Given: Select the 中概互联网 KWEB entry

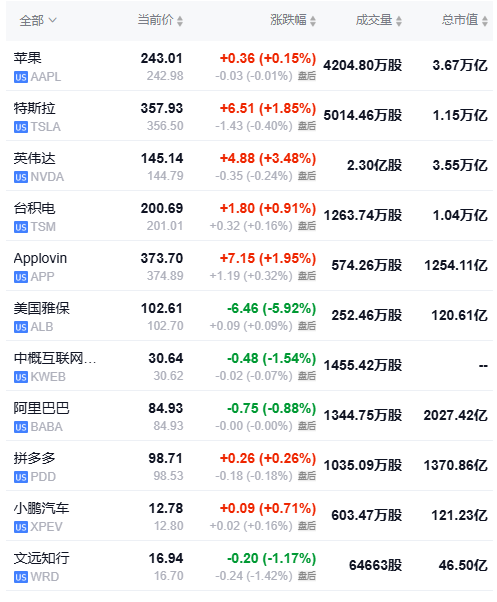Looking at the screenshot, I should [x=249, y=366].
